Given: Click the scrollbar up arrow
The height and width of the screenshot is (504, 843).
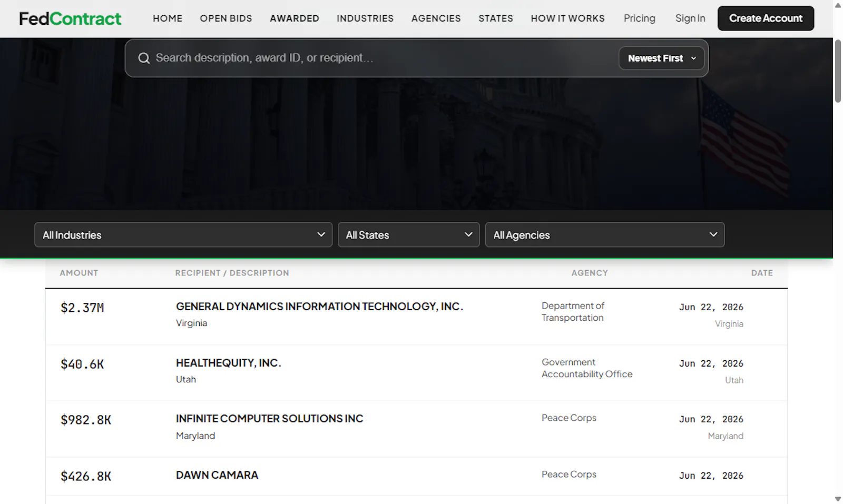Looking at the screenshot, I should 838,5.
